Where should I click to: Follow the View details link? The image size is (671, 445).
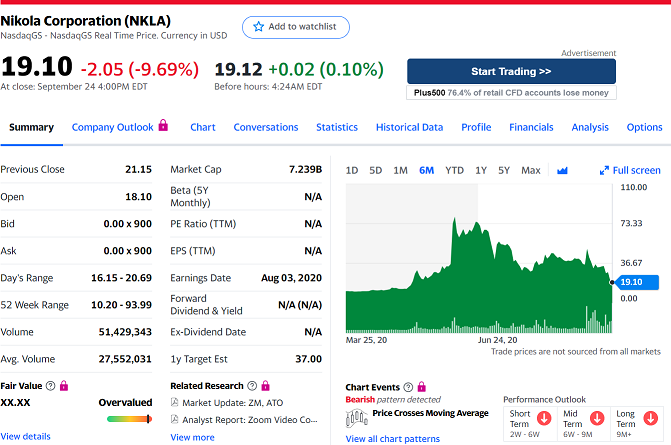(25, 436)
